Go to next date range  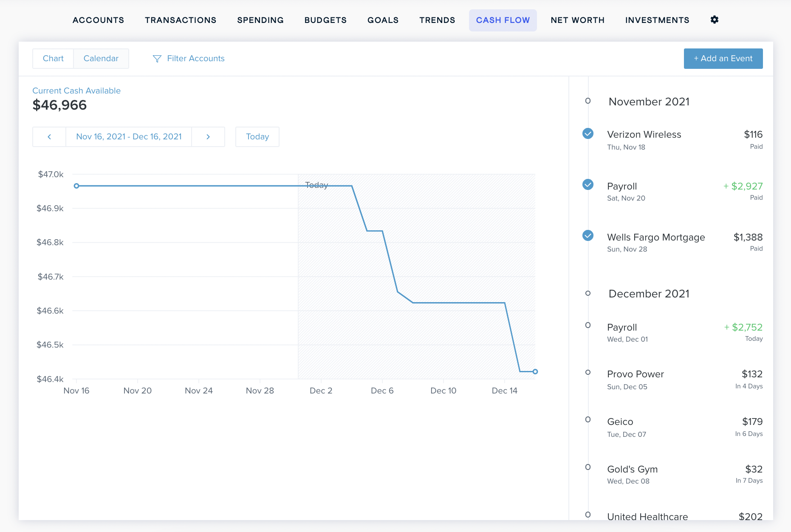pyautogui.click(x=208, y=137)
